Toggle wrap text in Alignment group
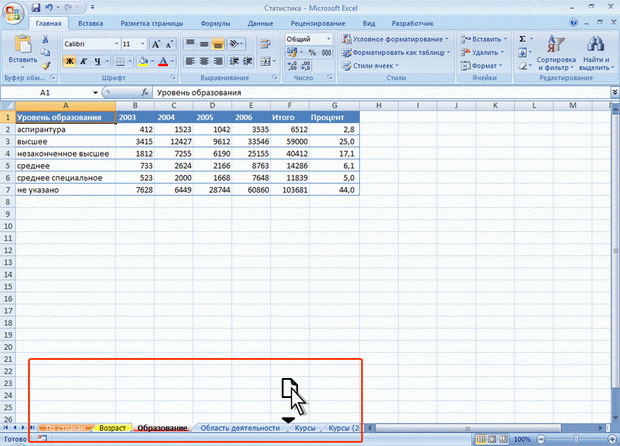 click(x=265, y=43)
